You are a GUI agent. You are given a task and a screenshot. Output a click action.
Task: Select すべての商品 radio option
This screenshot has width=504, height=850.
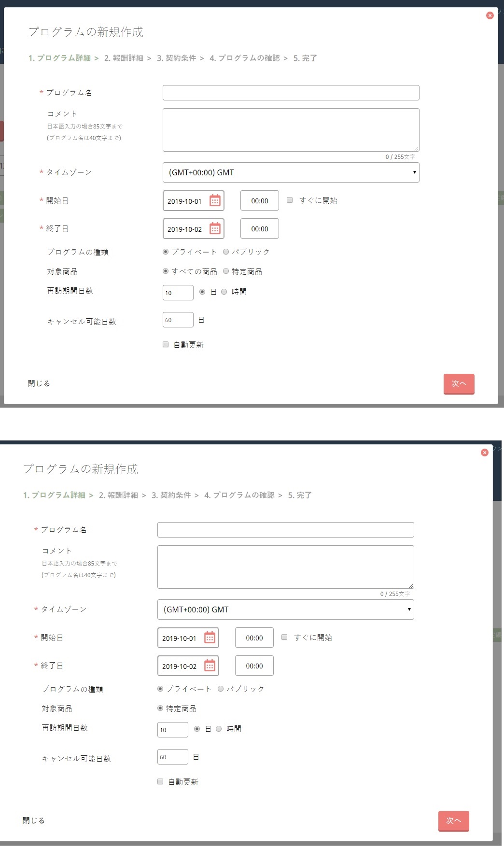[166, 271]
